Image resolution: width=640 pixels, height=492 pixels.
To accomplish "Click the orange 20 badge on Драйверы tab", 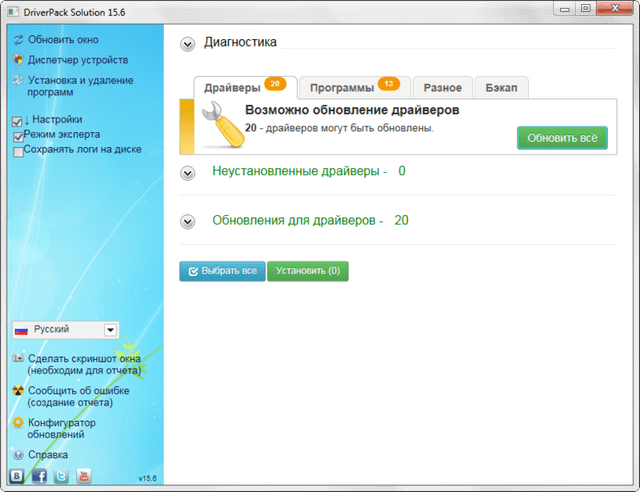I will click(x=275, y=84).
